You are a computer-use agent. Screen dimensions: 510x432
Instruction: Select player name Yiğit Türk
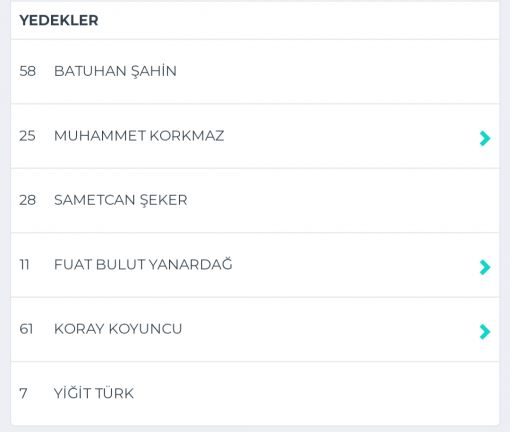[x=94, y=393]
